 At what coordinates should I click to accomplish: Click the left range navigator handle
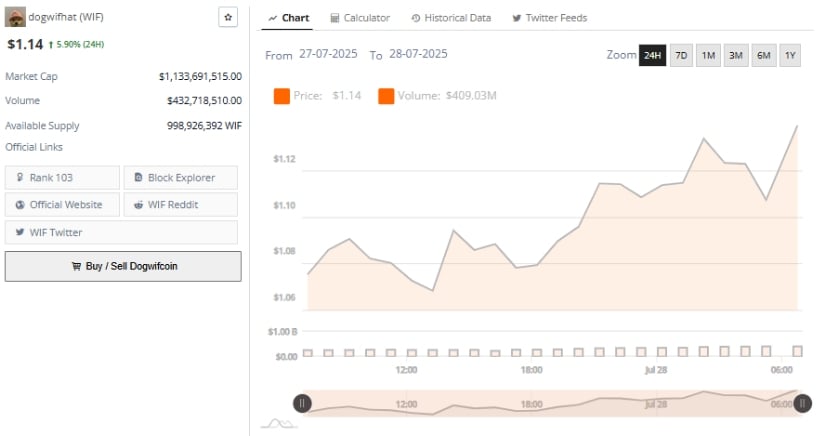302,403
